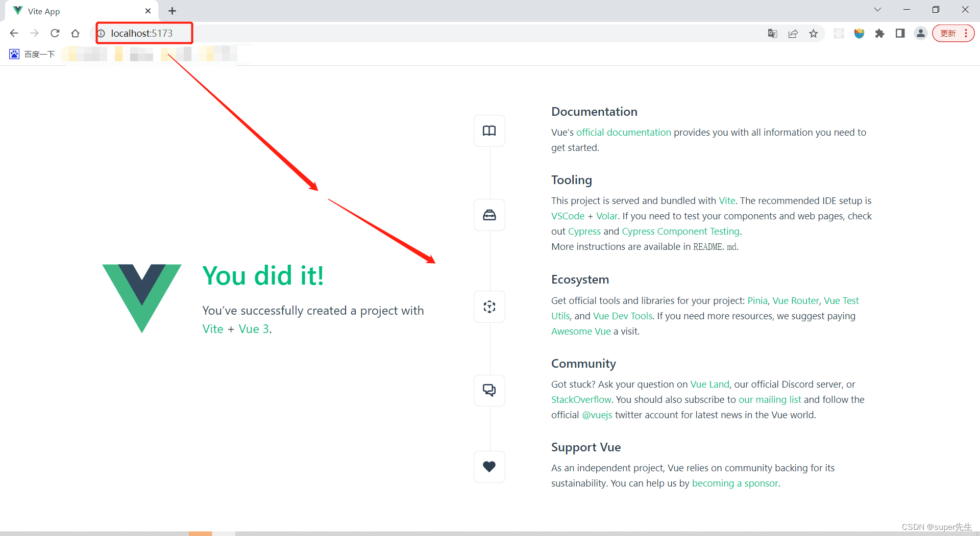Open the official documentation link

(623, 133)
